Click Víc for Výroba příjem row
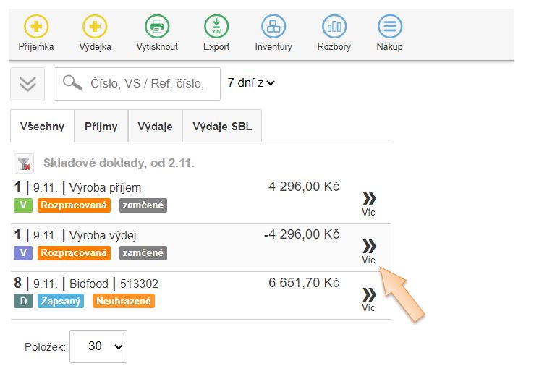The width and height of the screenshot is (560, 392). coord(369,203)
